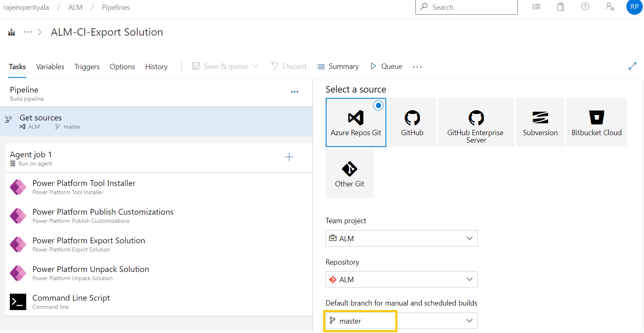This screenshot has height=333, width=644.
Task: Select the Get sources row
Action: pyautogui.click(x=156, y=121)
